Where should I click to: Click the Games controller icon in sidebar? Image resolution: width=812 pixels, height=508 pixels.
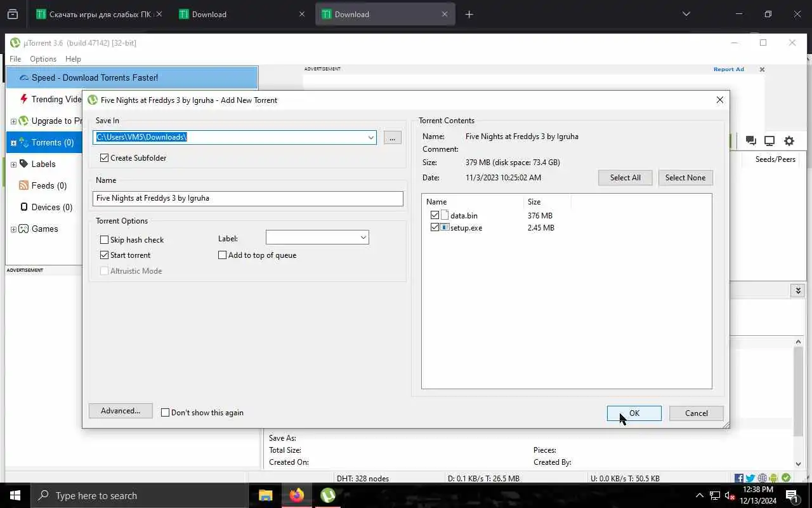pos(23,229)
